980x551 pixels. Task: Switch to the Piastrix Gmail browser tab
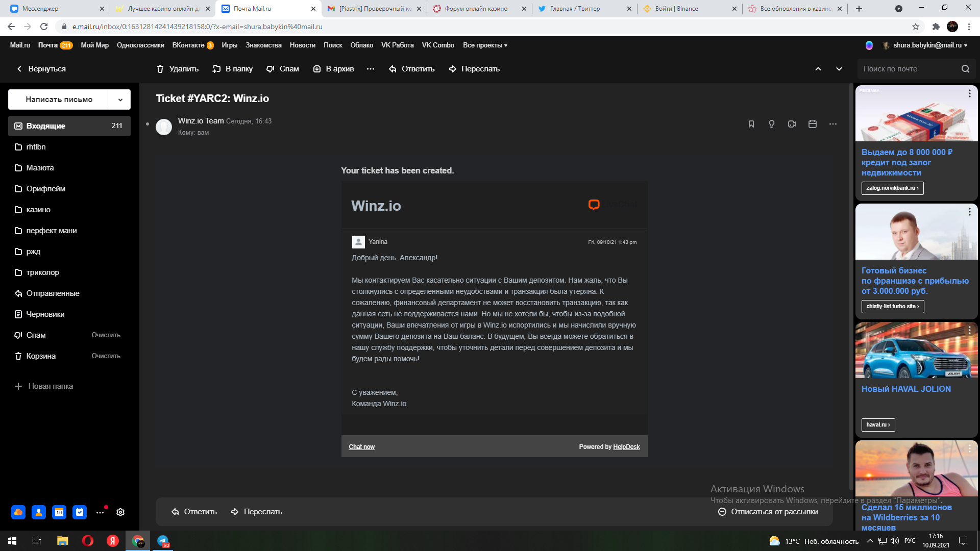pyautogui.click(x=374, y=9)
